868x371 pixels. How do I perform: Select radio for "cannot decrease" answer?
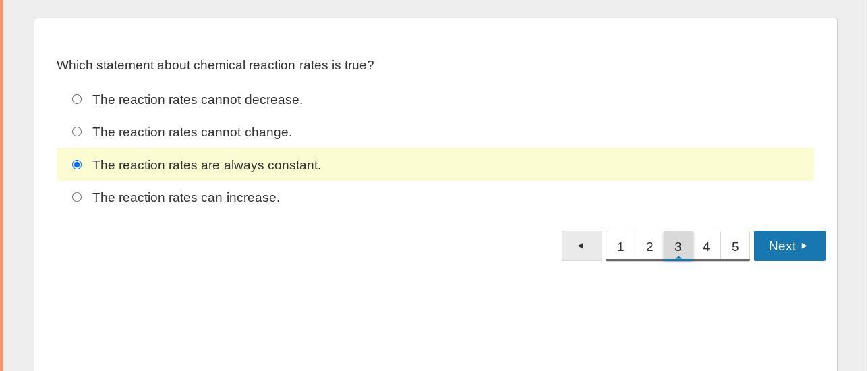click(77, 99)
